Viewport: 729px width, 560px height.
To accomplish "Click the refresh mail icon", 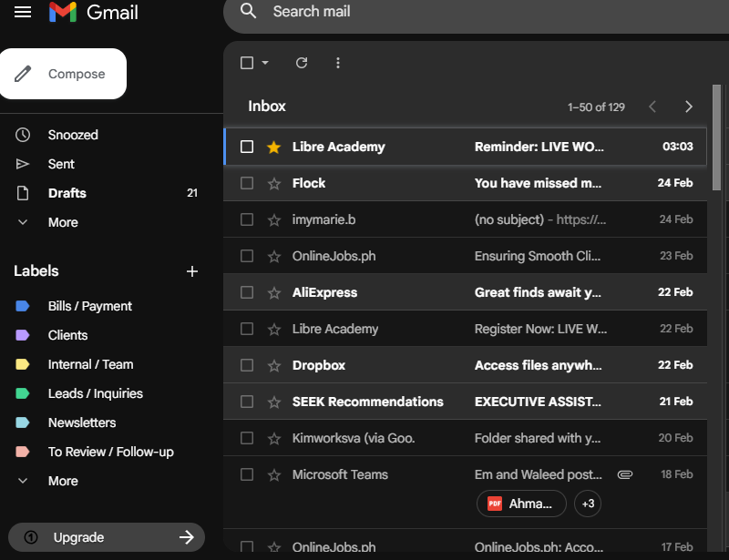I will (x=302, y=63).
